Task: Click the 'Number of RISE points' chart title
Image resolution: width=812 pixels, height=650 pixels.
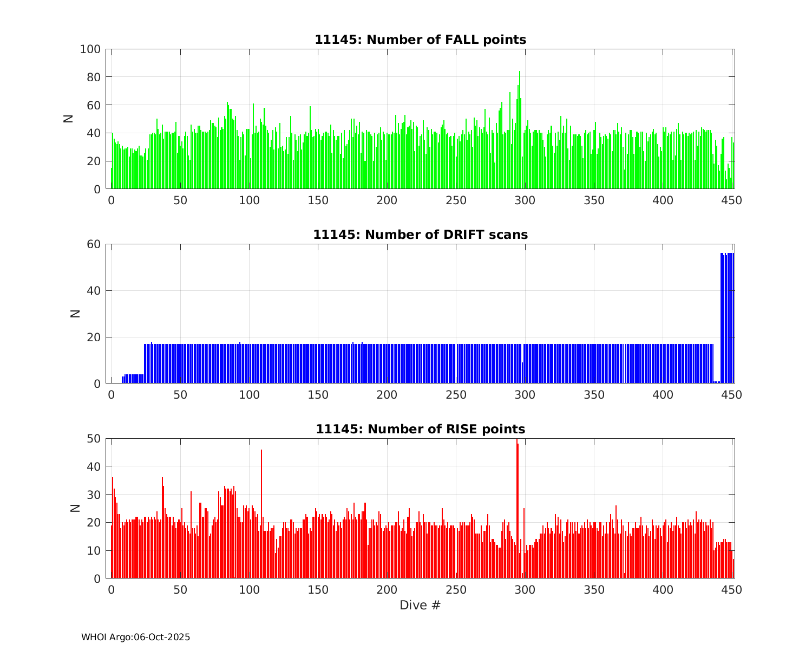Action: click(x=420, y=429)
